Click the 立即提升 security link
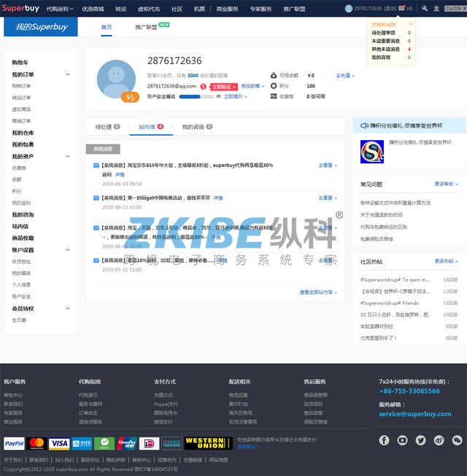467x476 pixels. [x=236, y=96]
